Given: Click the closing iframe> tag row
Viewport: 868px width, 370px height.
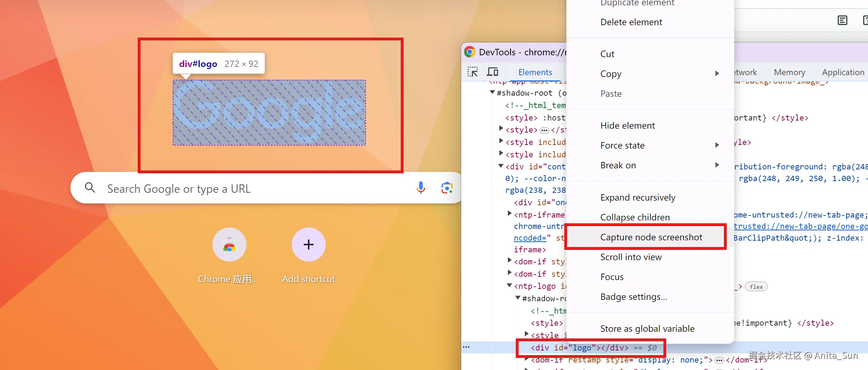Looking at the screenshot, I should point(530,250).
